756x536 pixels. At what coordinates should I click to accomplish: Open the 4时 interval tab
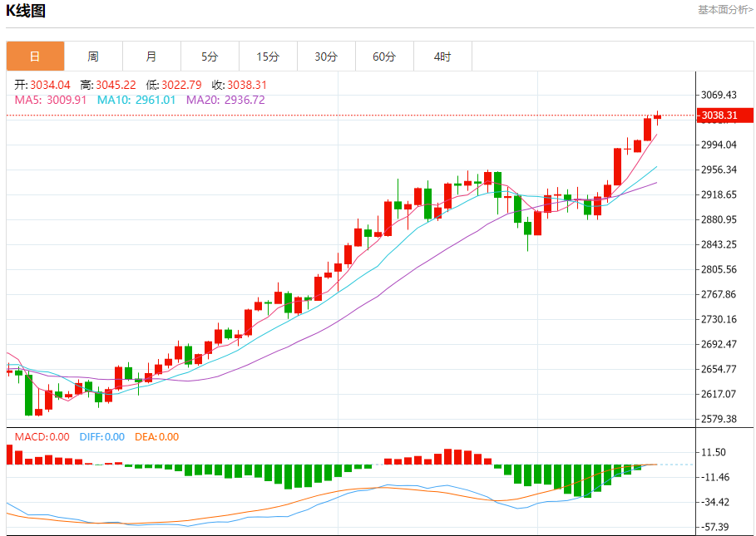pos(442,57)
